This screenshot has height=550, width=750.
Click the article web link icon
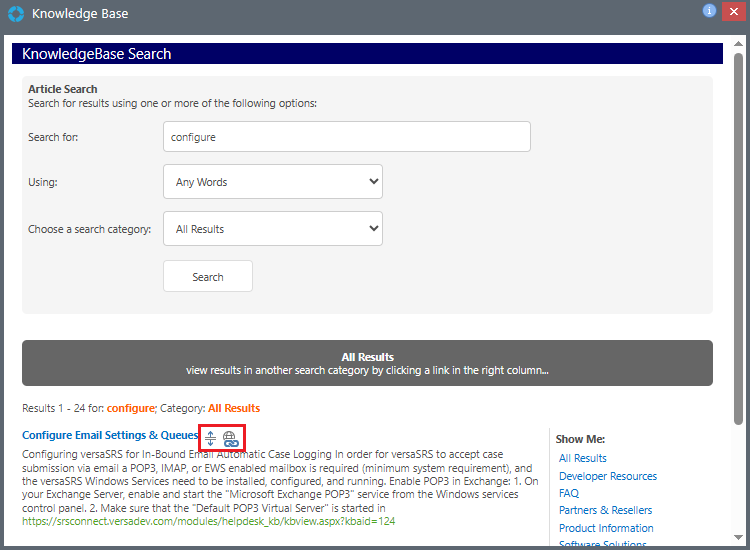point(231,437)
